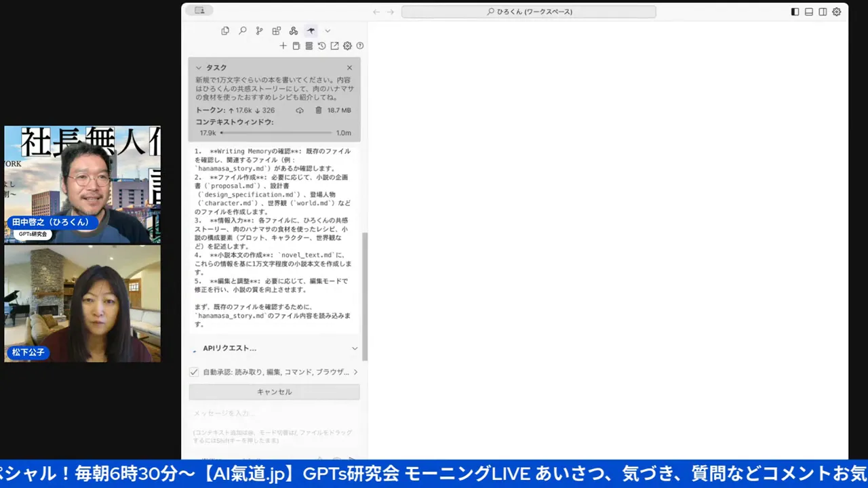Expand the chevron next to the kangaroo icon

click(328, 30)
